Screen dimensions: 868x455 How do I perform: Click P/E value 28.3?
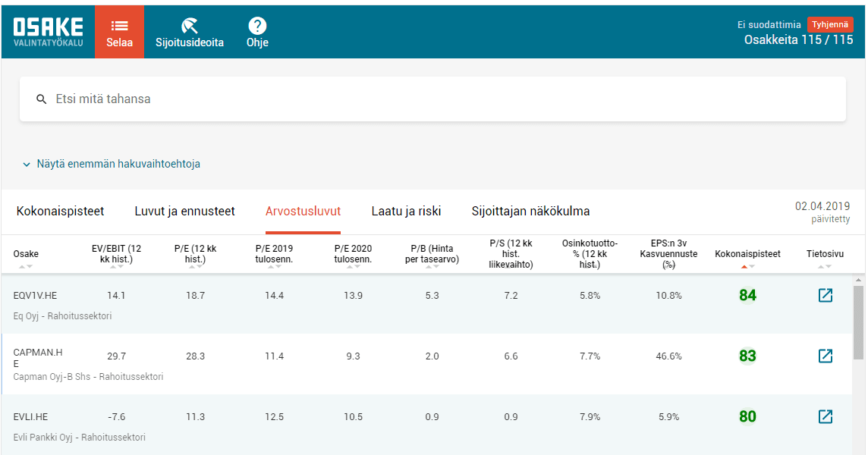196,356
